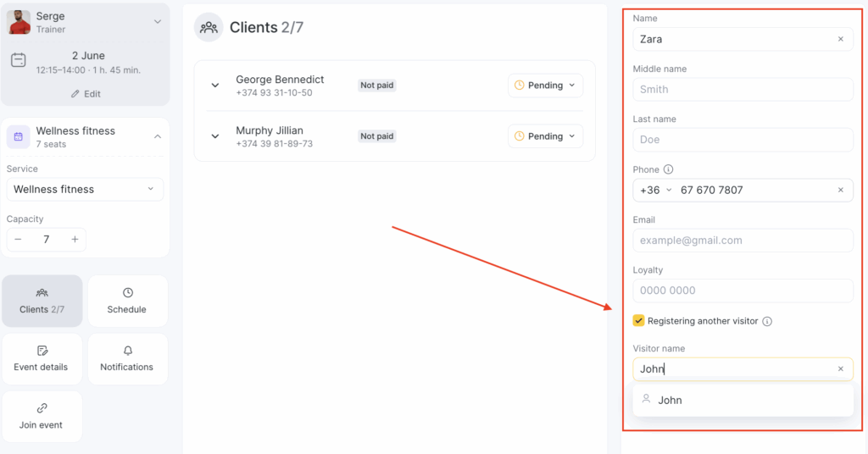Open the Event details tab

point(42,359)
